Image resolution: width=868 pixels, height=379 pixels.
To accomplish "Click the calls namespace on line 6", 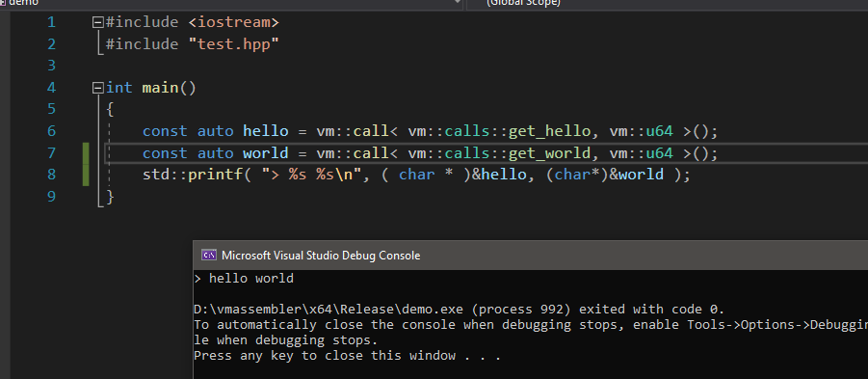I will tap(467, 131).
